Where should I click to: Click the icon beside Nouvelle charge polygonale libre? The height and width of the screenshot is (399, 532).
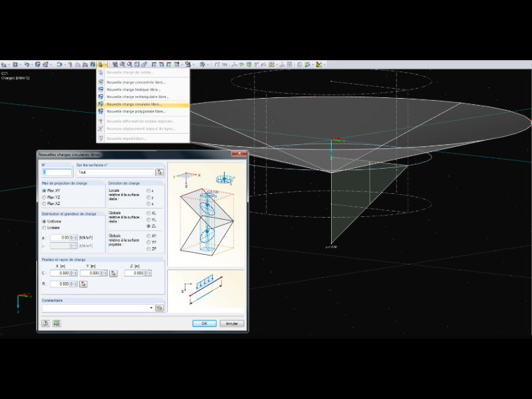(101, 111)
